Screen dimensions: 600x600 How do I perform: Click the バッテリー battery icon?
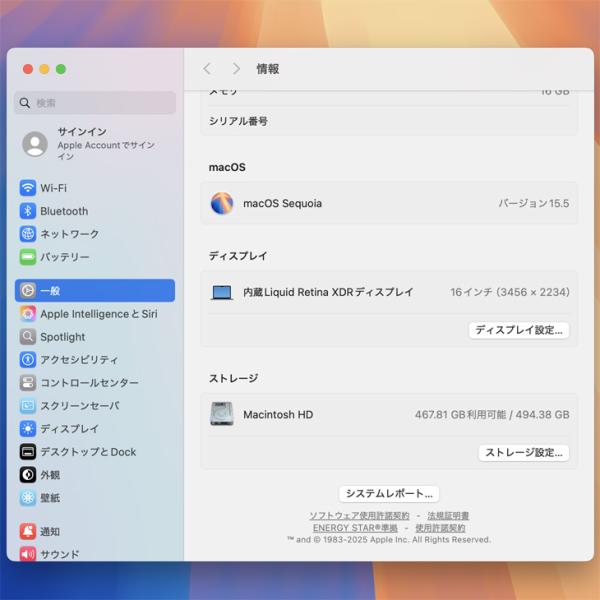[28, 257]
